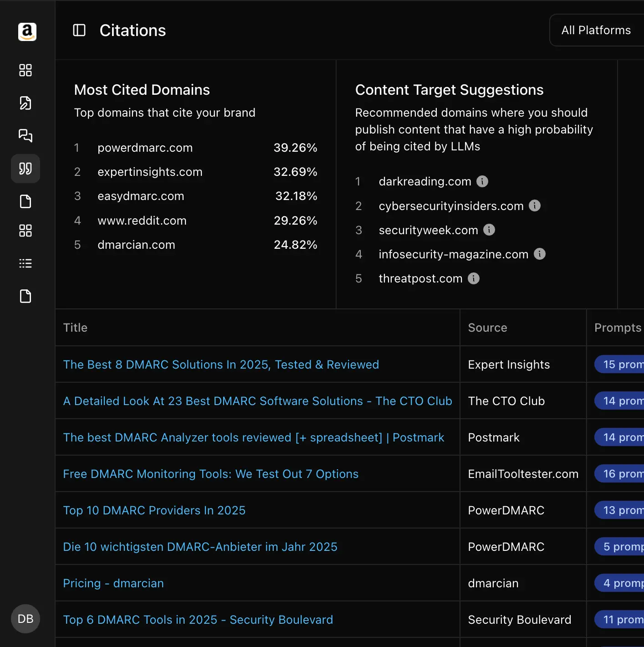644x647 pixels.
Task: Open the All Platforms dropdown
Action: tap(596, 30)
